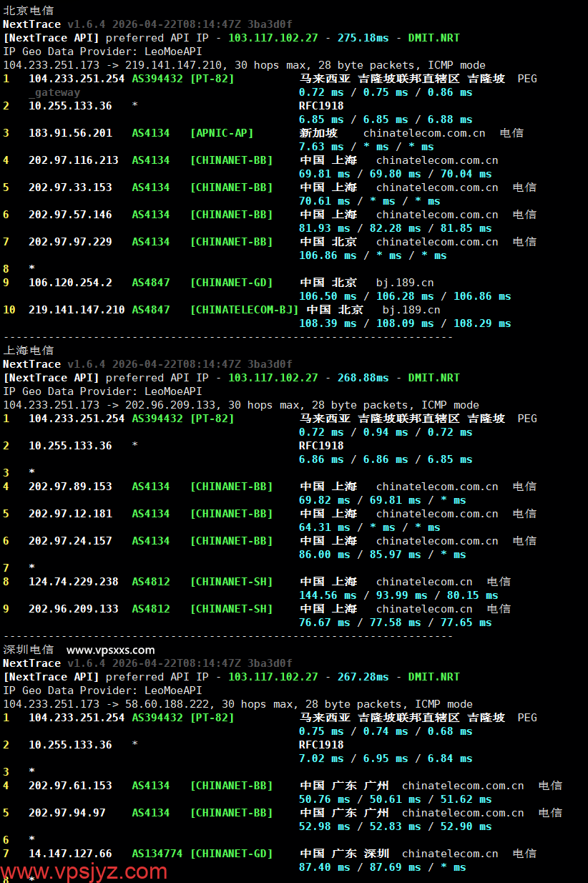This screenshot has width=588, height=883.
Task: Select hop IP 14.147.127.66
Action: point(70,854)
